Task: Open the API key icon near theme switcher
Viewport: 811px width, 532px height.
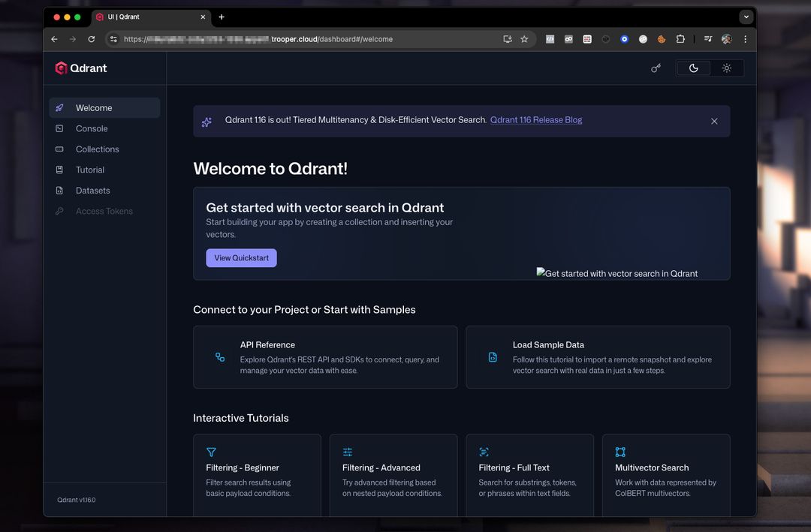Action: [656, 68]
